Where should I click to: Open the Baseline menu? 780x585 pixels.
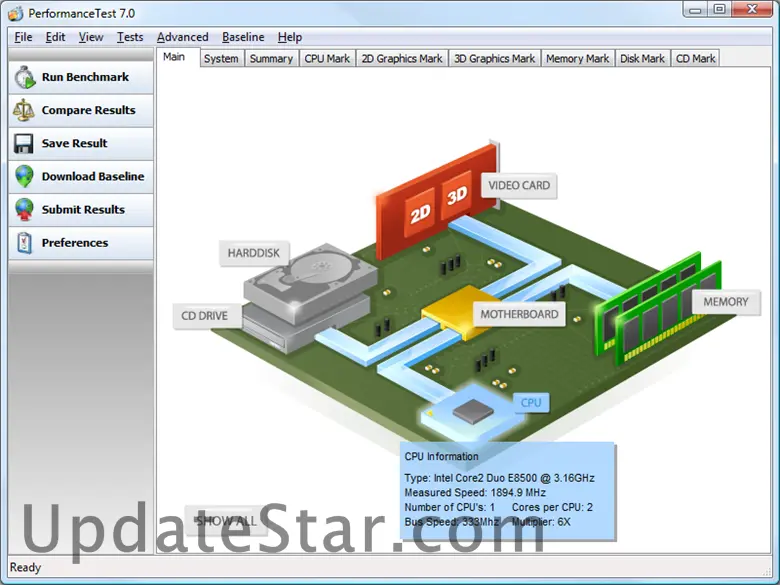243,37
